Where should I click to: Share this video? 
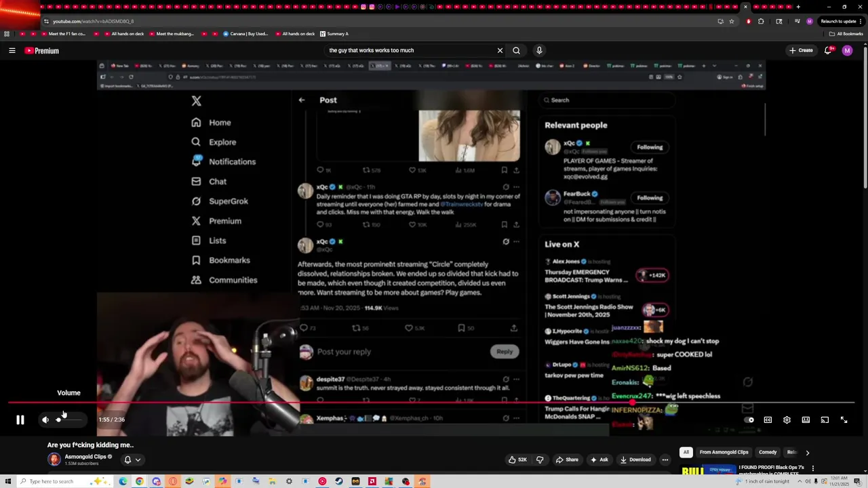coord(567,460)
